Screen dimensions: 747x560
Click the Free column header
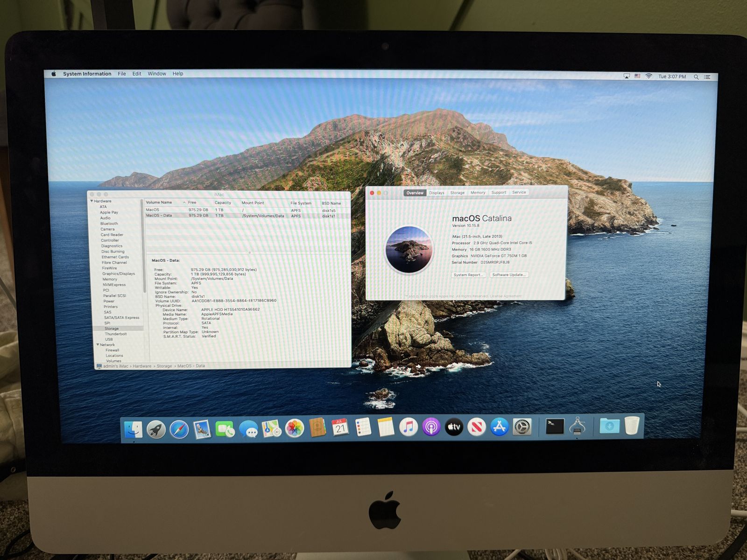[192, 203]
